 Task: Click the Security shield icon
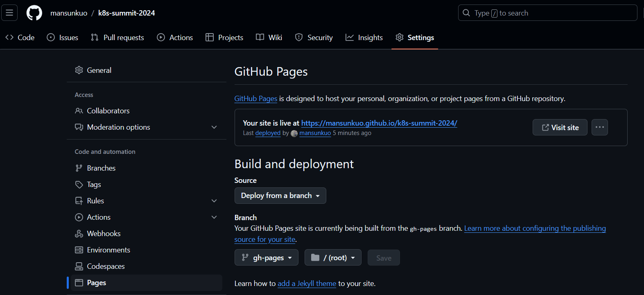pos(299,37)
